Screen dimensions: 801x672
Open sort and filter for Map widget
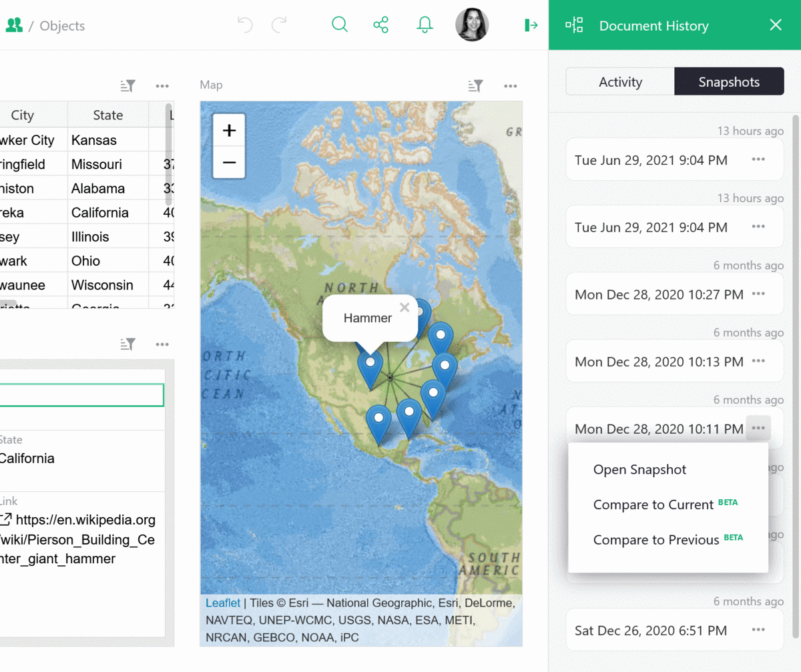pyautogui.click(x=475, y=85)
